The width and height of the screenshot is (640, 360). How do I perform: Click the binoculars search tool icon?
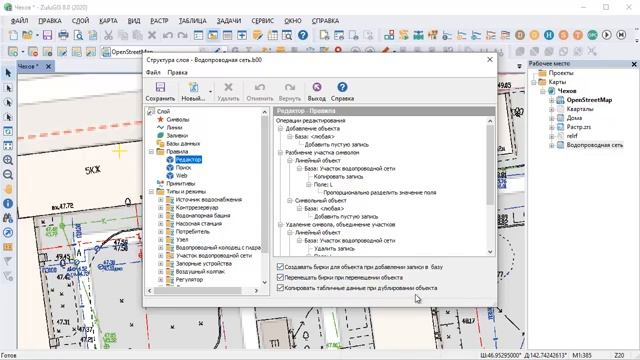[8, 218]
